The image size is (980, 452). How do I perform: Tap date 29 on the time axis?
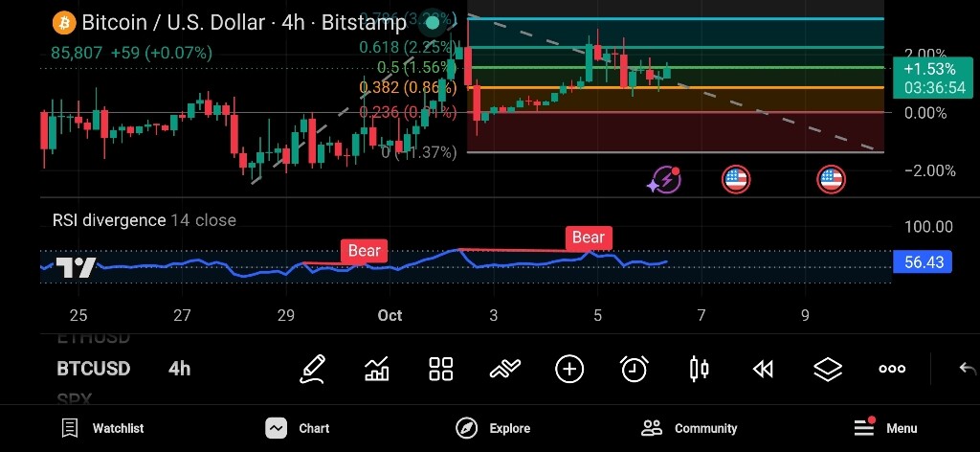tap(285, 316)
